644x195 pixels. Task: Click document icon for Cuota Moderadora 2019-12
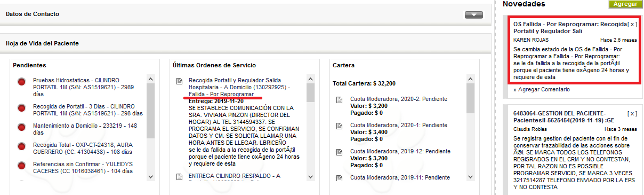click(x=340, y=151)
